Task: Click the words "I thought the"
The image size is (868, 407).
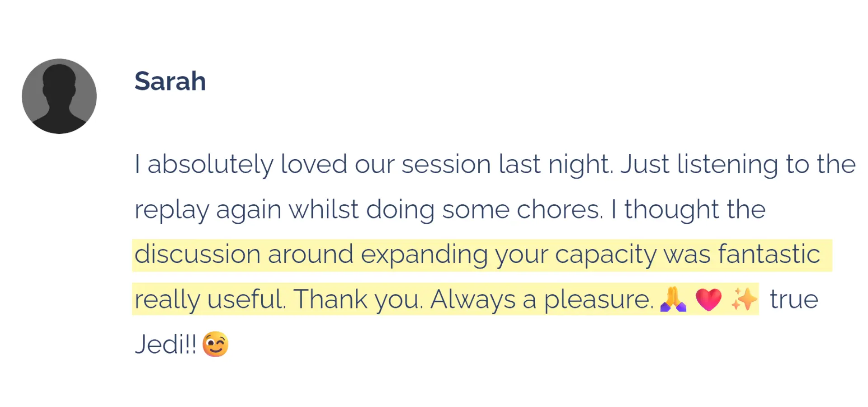Action: [688, 209]
